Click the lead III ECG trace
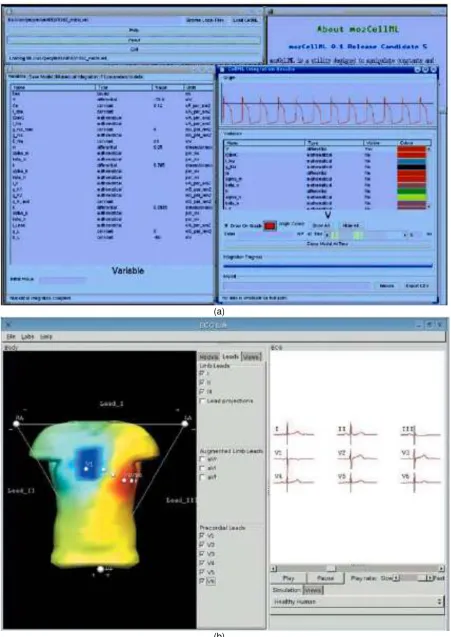This screenshot has width=451, height=637. coord(421,433)
